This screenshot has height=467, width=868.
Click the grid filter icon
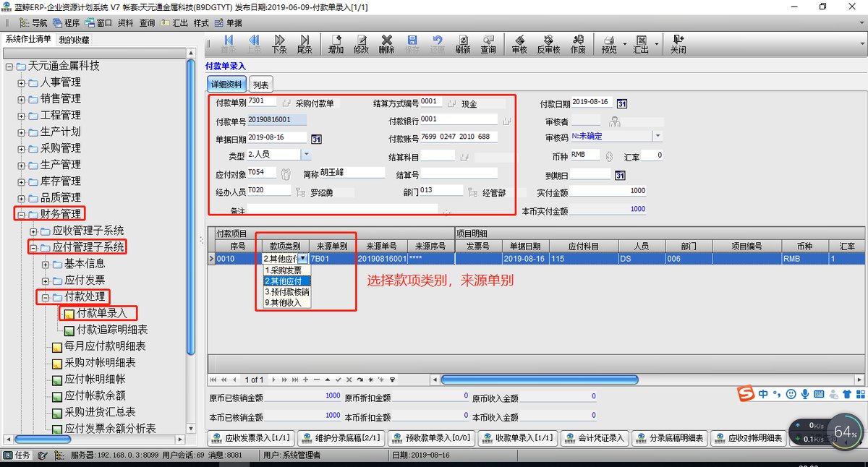click(x=393, y=379)
